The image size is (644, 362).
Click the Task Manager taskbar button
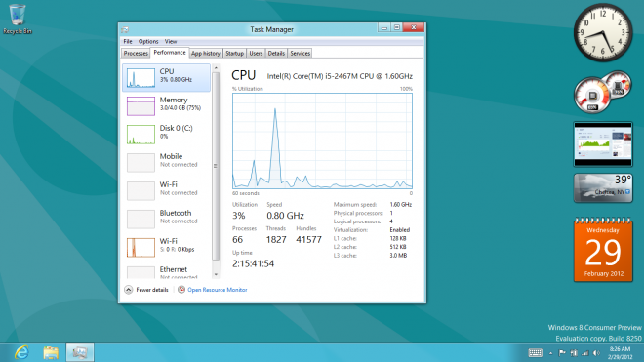point(80,352)
